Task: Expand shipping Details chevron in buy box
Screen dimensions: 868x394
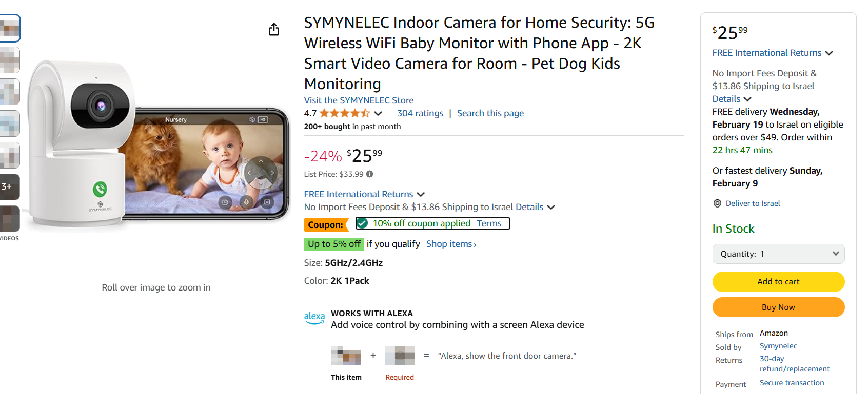Action: [x=747, y=99]
